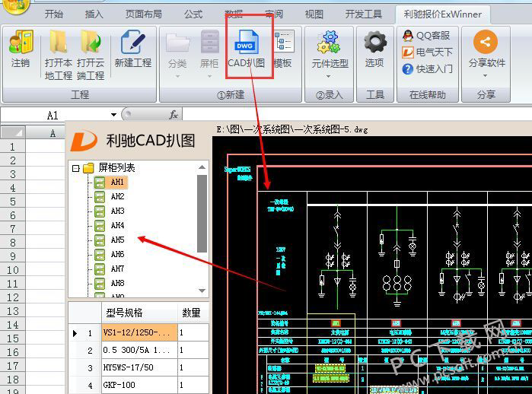Click the 屏柜列表 folder icon
Image resolution: width=532 pixels, height=394 pixels.
88,168
